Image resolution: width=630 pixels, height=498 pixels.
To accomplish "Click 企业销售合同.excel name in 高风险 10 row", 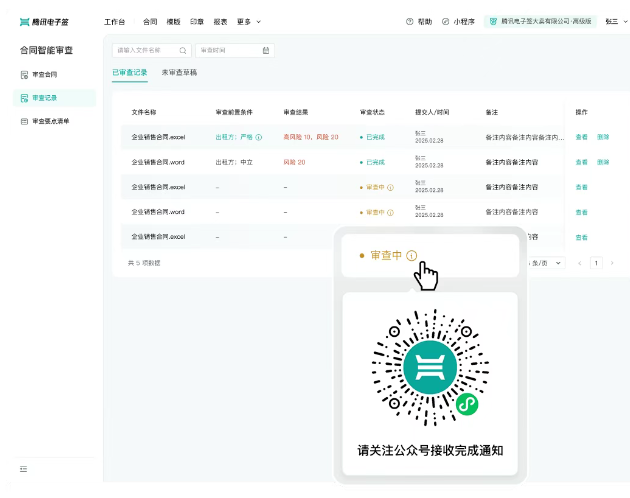I will (158, 137).
